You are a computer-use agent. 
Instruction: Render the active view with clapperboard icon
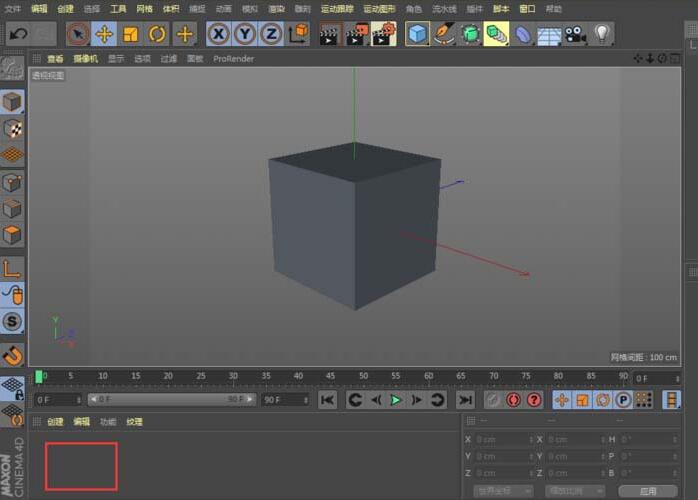(330, 34)
